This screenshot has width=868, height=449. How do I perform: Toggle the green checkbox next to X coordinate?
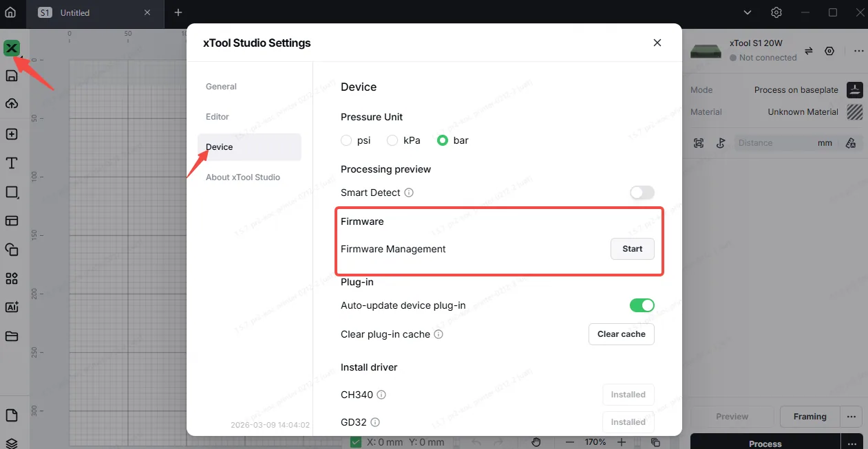point(356,442)
